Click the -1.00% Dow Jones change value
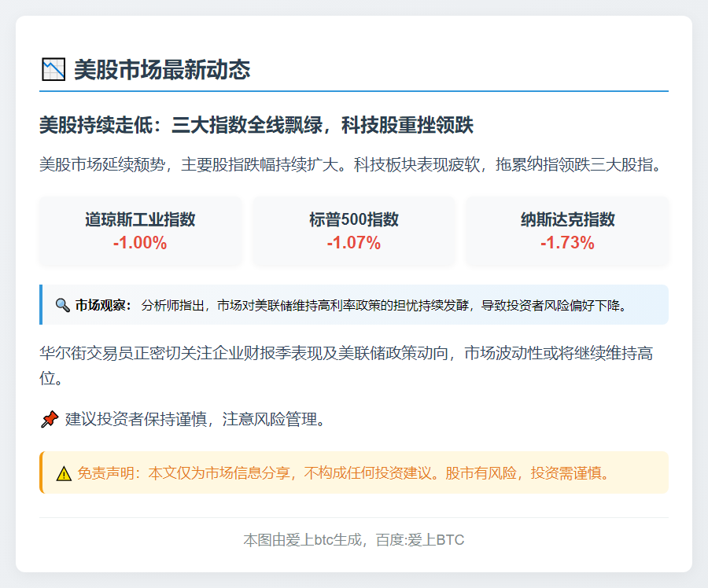This screenshot has width=708, height=588. pyautogui.click(x=140, y=243)
